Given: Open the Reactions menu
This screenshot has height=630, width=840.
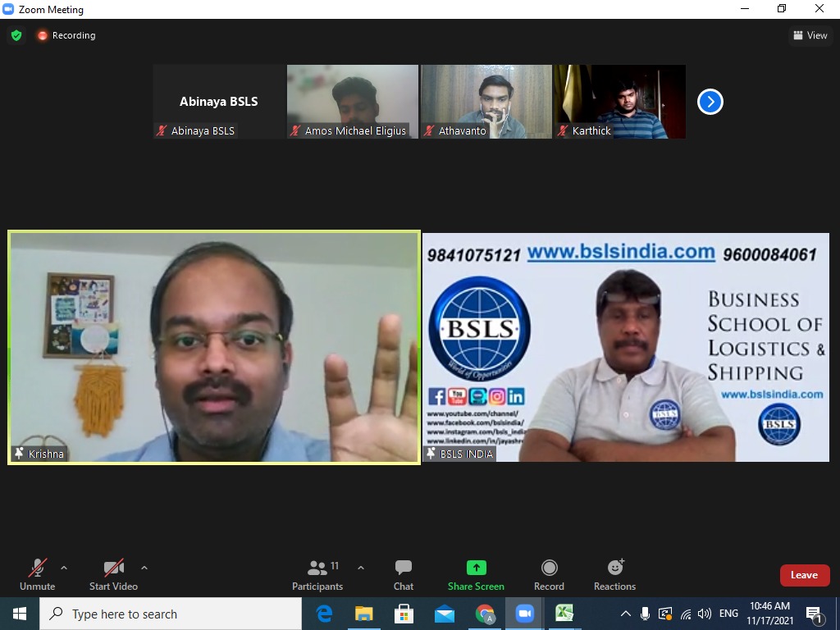Looking at the screenshot, I should pyautogui.click(x=615, y=575).
